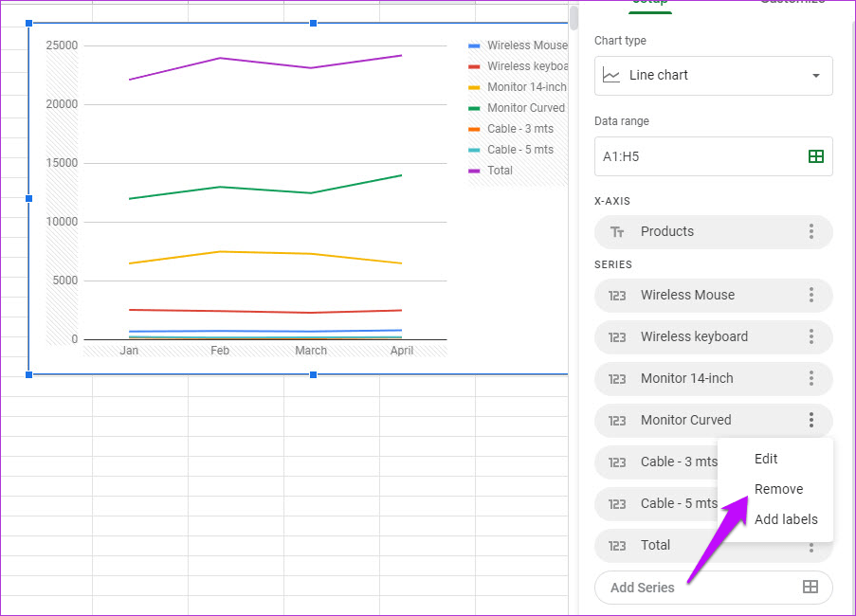Select Add labels in the popup menu
The width and height of the screenshot is (856, 616).
(x=785, y=519)
